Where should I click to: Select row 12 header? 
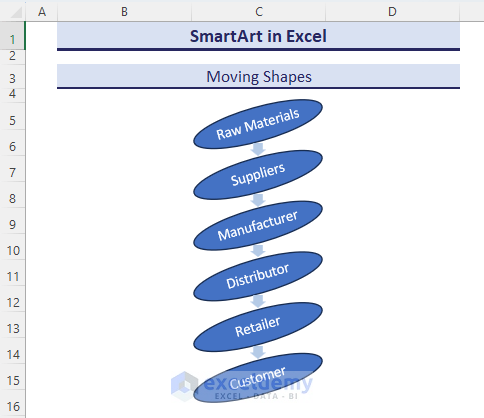point(12,299)
